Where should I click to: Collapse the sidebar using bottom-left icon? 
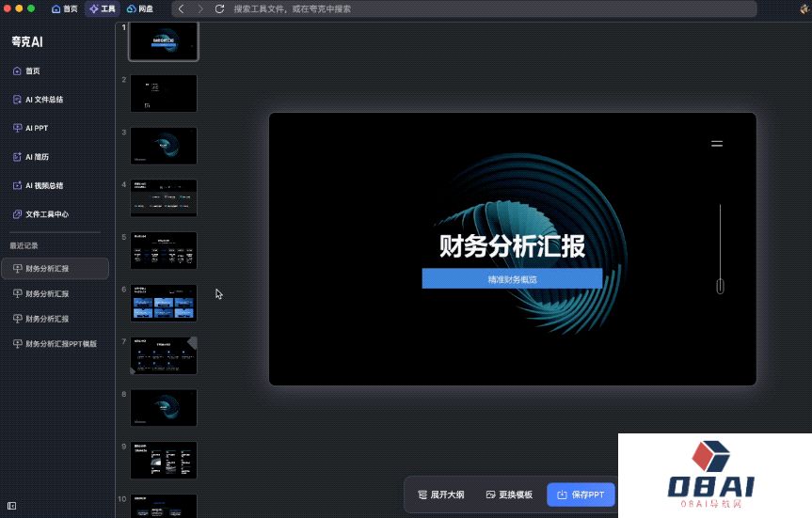coord(11,506)
